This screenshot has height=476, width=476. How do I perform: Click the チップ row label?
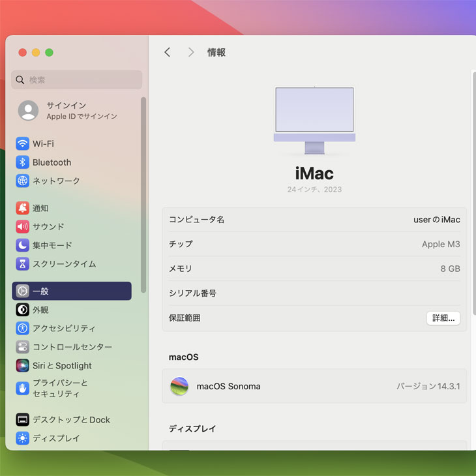click(x=181, y=244)
